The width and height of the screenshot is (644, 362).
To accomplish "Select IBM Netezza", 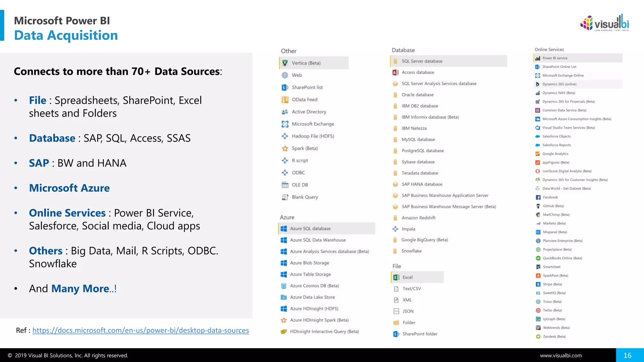I will [410, 129].
